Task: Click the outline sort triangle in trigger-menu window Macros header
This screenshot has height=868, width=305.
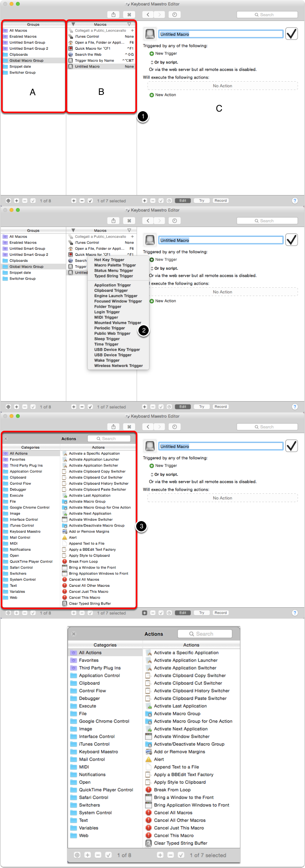Action: 129,230
